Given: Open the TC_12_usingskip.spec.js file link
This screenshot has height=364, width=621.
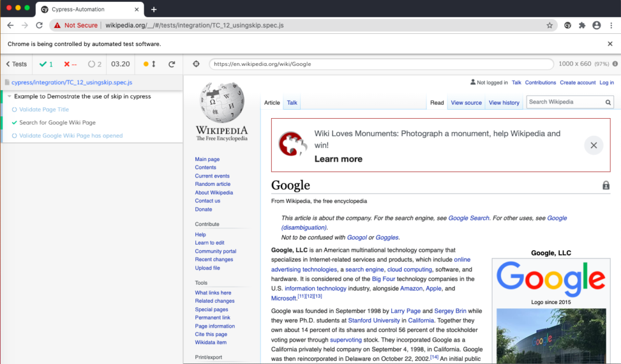Looking at the screenshot, I should click(x=72, y=82).
